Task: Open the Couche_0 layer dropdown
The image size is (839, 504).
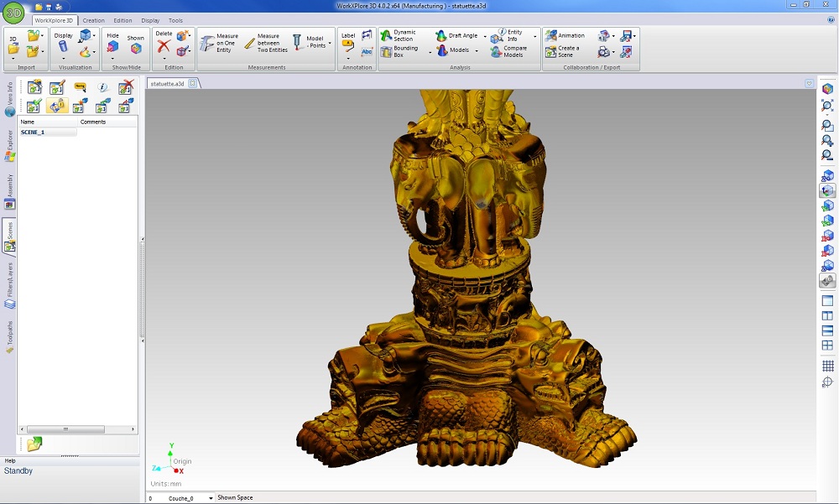Action: point(211,498)
